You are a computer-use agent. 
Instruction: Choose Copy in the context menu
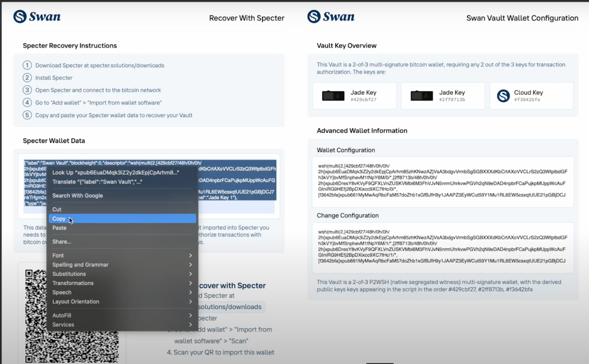(122, 219)
